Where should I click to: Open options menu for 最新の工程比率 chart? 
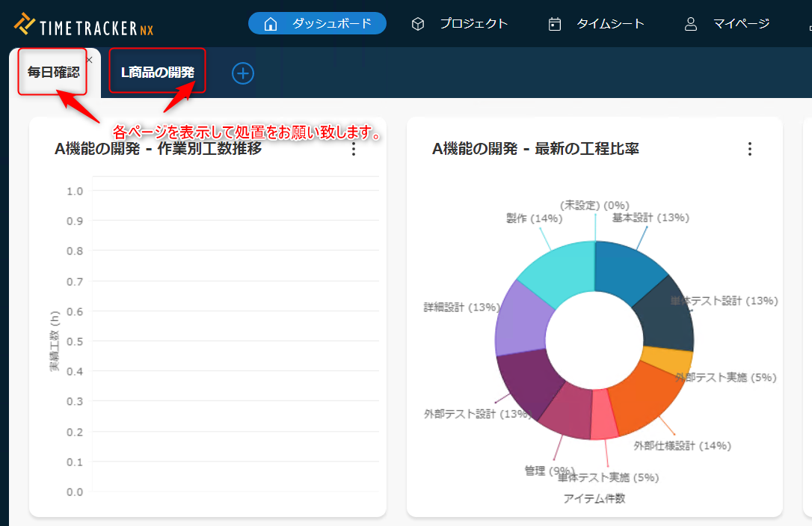click(750, 149)
